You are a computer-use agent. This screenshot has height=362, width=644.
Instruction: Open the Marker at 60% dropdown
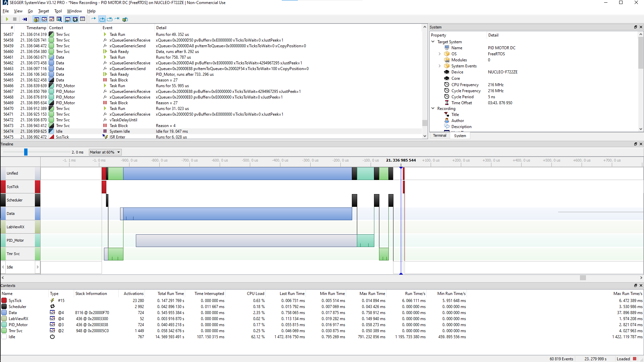tap(105, 152)
